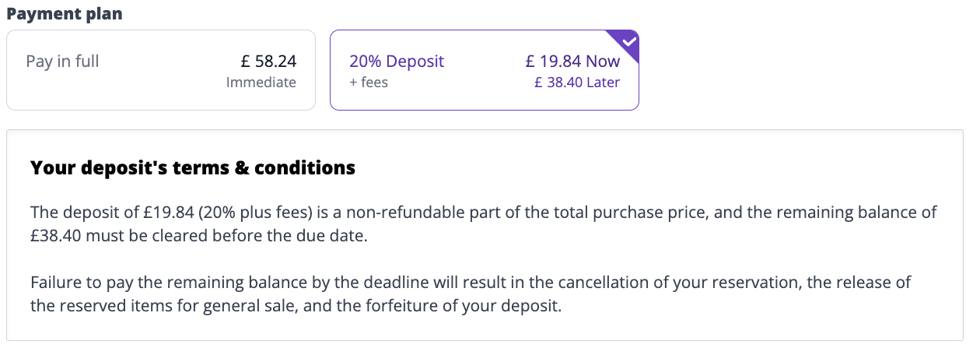
Task: Click the Immediate label under full price
Action: (261, 83)
